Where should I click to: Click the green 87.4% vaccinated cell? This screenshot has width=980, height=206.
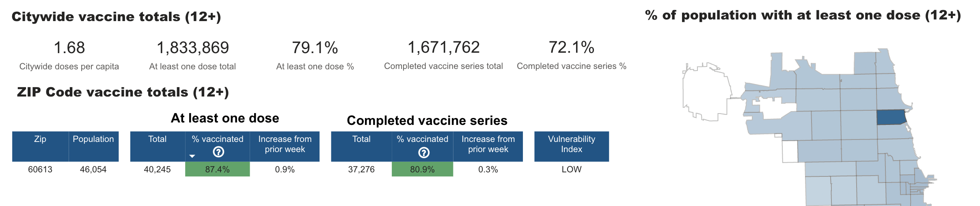click(x=217, y=170)
